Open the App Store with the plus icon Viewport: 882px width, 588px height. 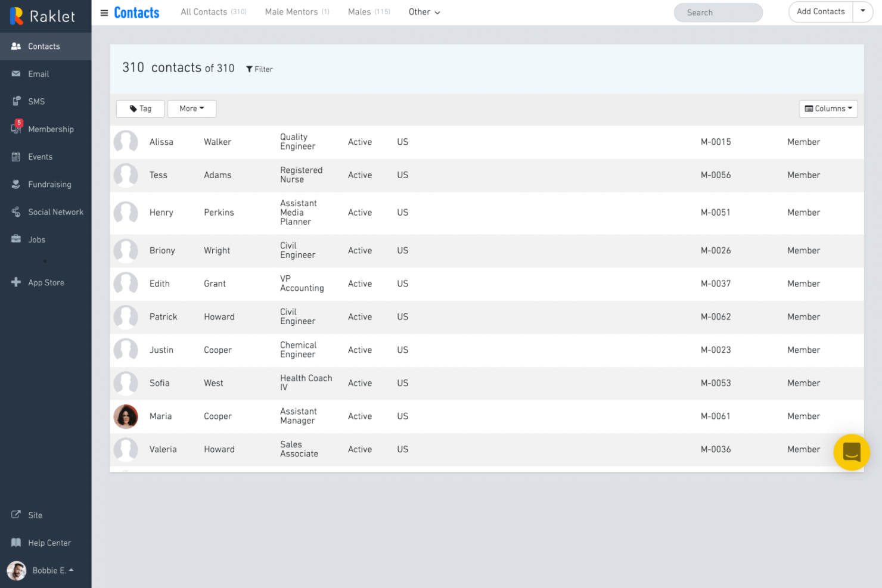click(45, 282)
